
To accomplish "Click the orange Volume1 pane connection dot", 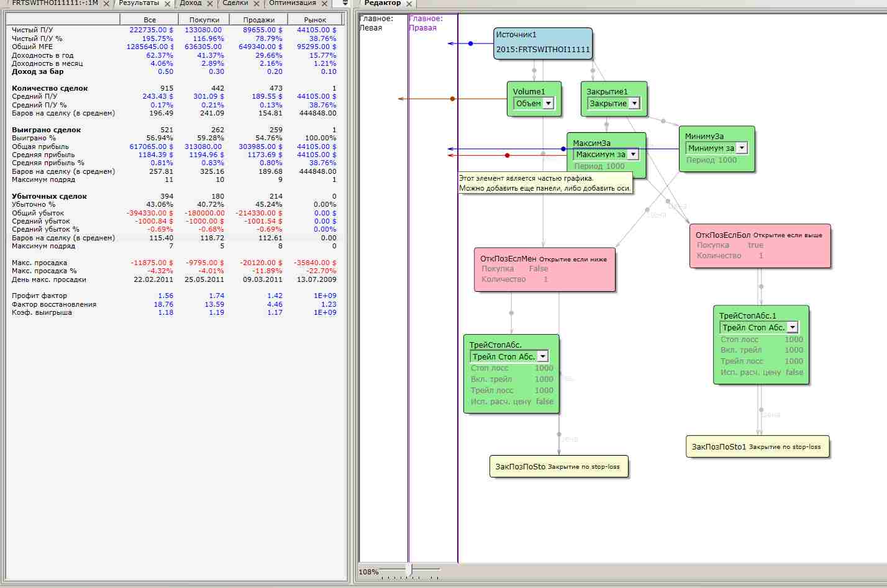I will [x=452, y=99].
